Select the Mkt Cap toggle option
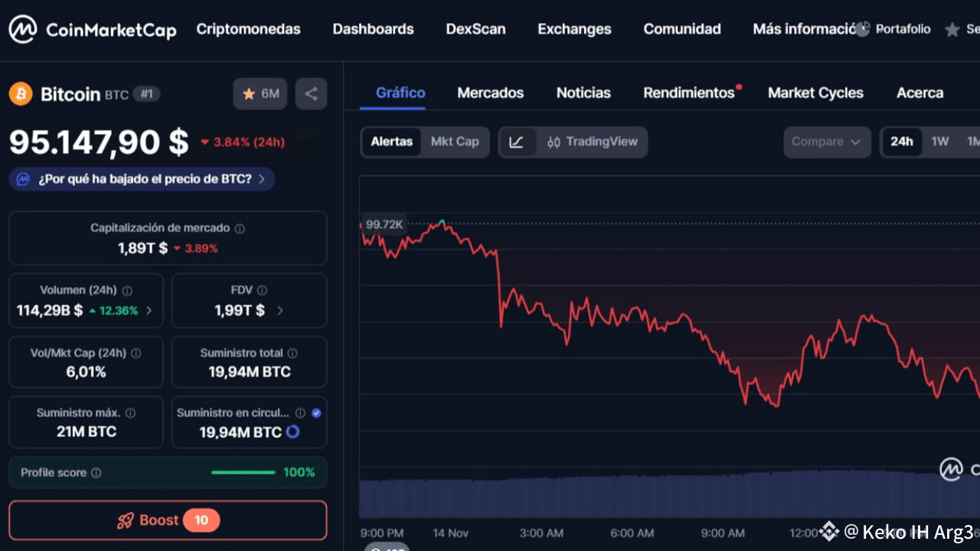This screenshot has width=980, height=551. click(455, 142)
